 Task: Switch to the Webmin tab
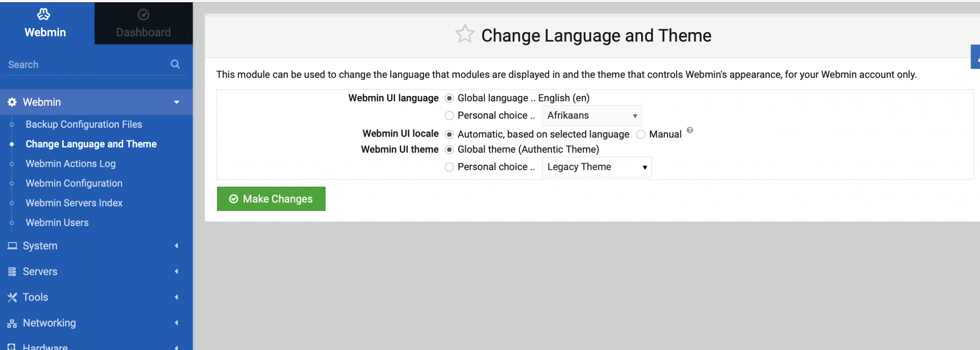click(x=47, y=23)
